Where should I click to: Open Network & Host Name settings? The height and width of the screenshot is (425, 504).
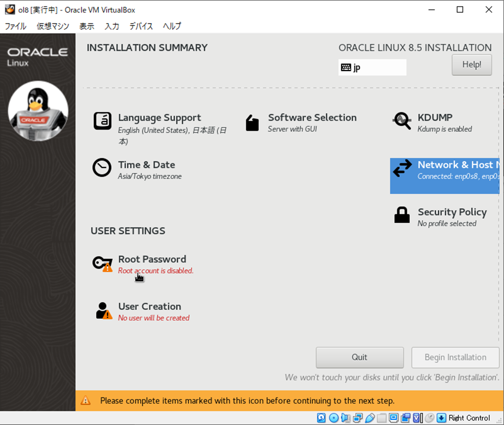pos(445,176)
